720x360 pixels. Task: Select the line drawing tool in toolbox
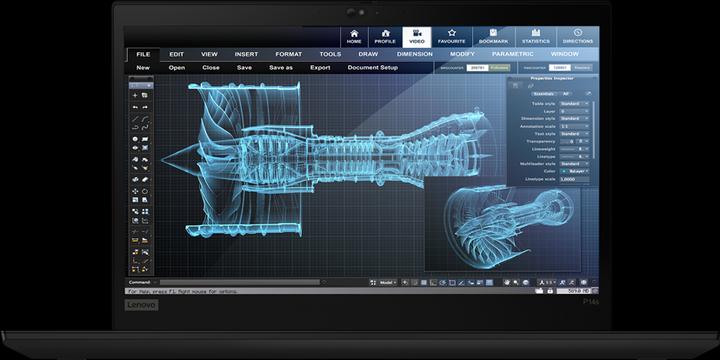(135, 119)
